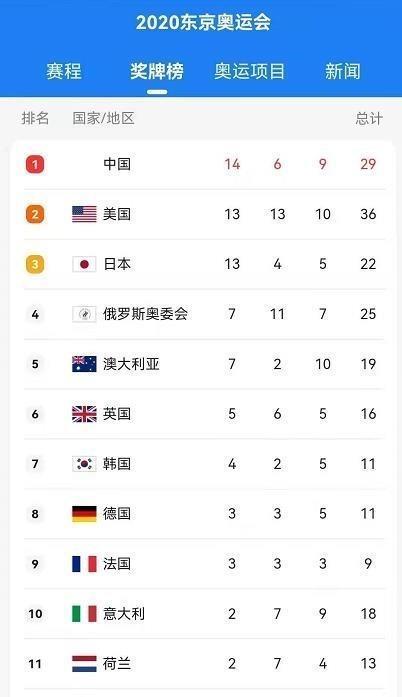Click the South Korea flag icon
402x697 pixels.
tap(84, 464)
